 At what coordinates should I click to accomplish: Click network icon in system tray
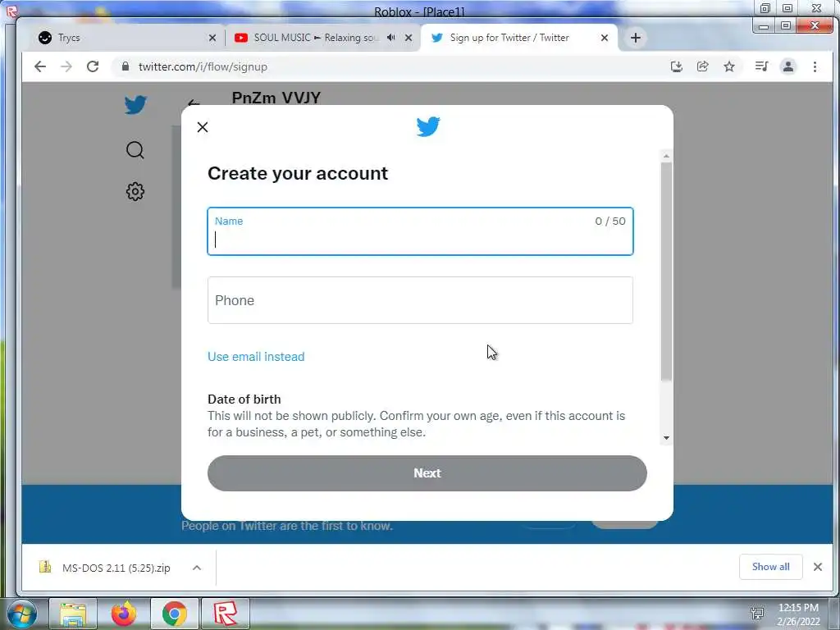pos(757,614)
